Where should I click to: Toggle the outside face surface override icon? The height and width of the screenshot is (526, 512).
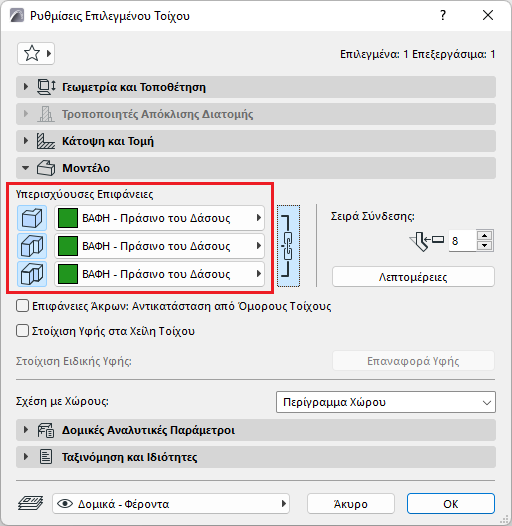click(x=32, y=218)
